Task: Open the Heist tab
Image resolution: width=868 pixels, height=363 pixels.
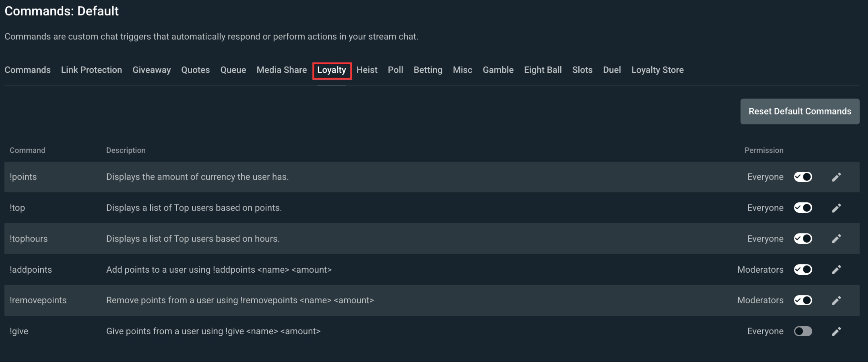Action: [367, 70]
